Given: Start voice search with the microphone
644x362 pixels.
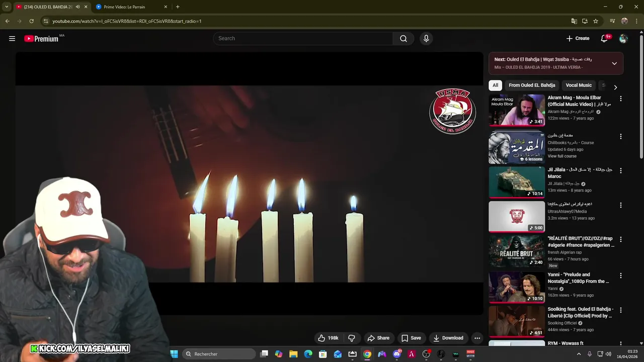Looking at the screenshot, I should [426, 38].
